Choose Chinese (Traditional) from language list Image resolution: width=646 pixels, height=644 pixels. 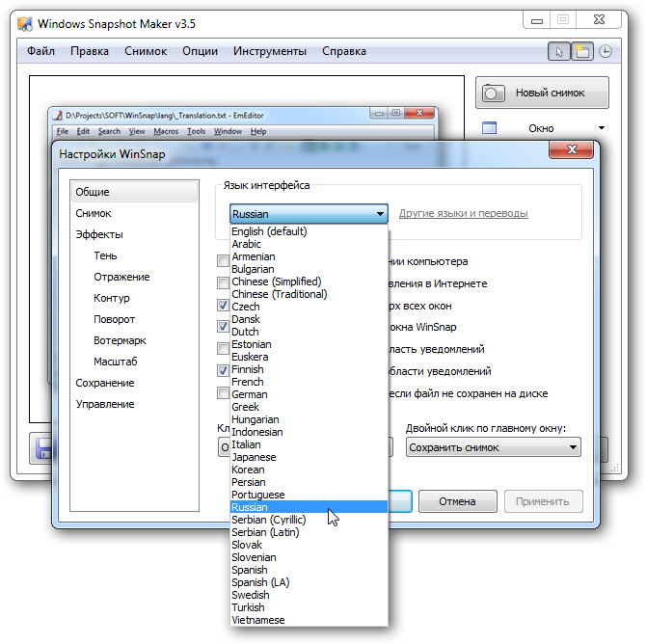pos(309,294)
